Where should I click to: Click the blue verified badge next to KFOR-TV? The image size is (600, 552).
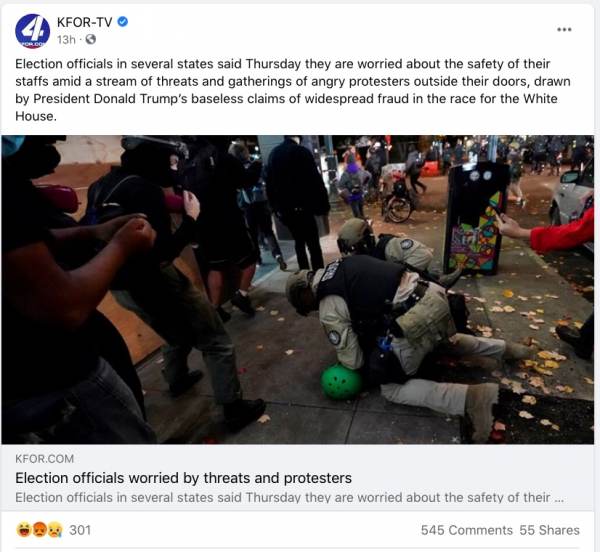122,22
